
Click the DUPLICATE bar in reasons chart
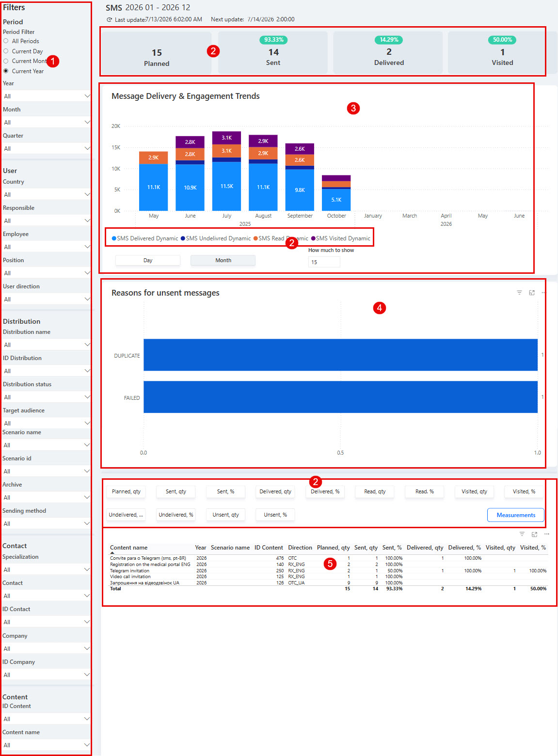340,355
